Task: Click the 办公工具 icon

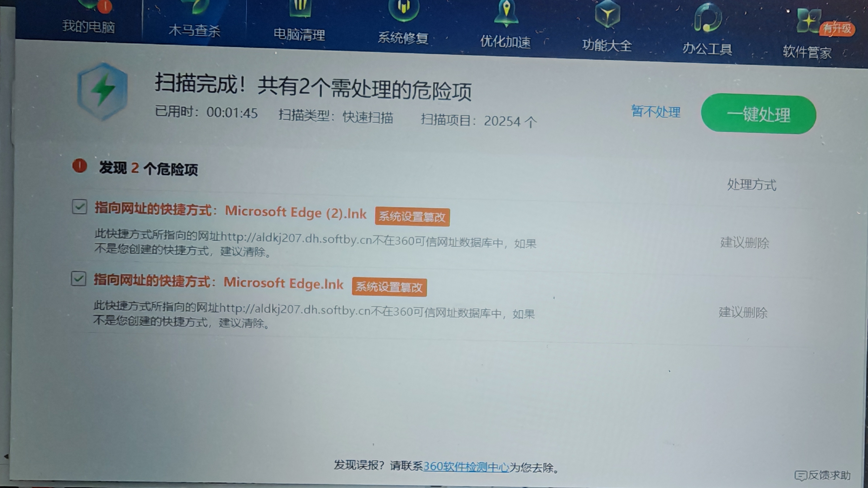Action: click(708, 17)
